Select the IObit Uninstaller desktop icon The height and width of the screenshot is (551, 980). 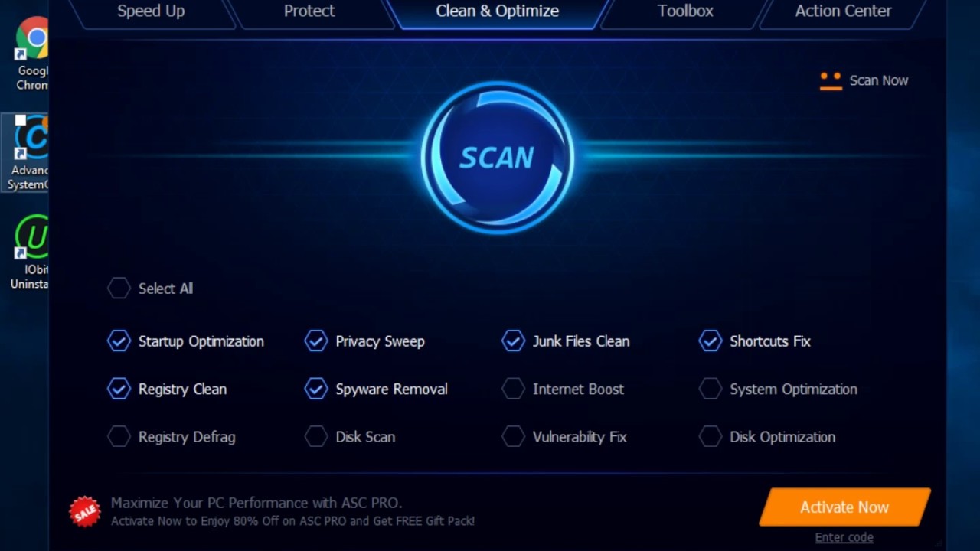click(x=30, y=252)
